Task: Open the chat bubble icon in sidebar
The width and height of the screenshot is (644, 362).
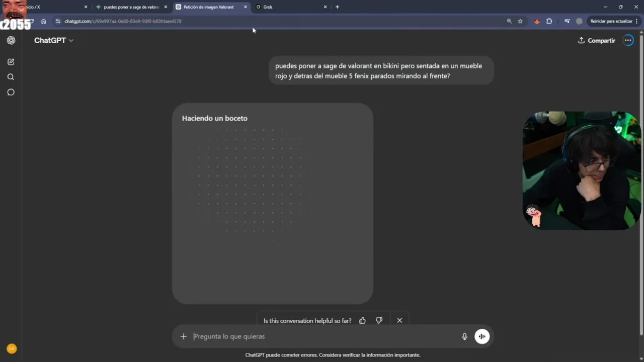Action: 11,92
